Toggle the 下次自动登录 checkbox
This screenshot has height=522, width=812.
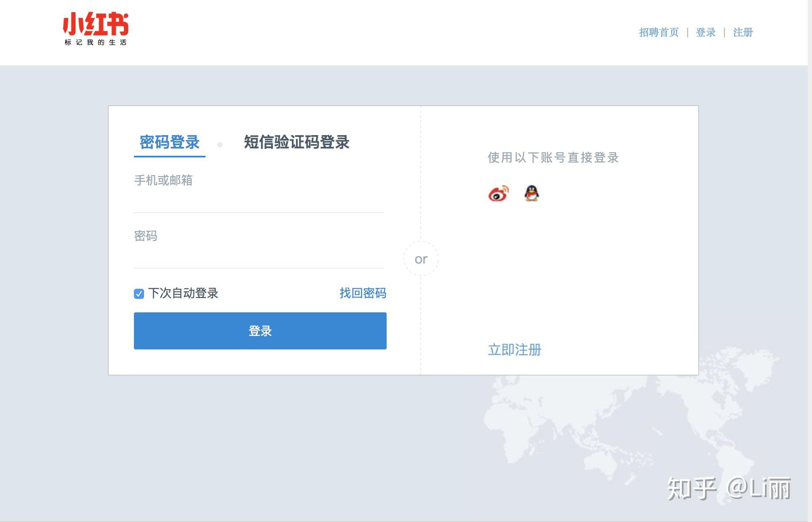pyautogui.click(x=139, y=293)
